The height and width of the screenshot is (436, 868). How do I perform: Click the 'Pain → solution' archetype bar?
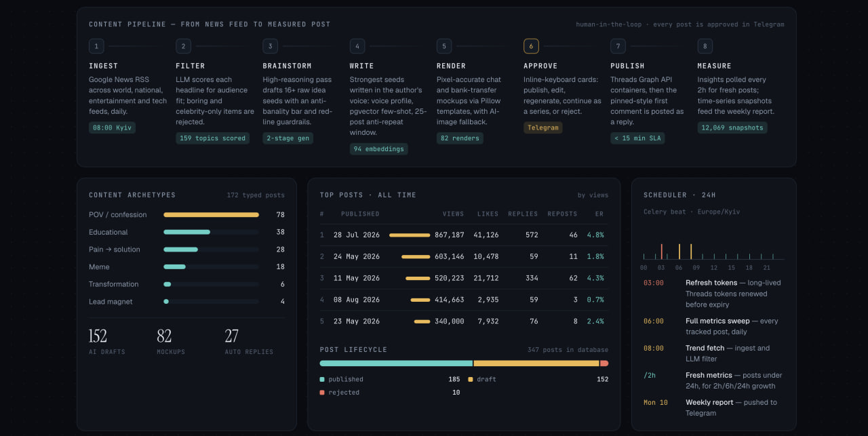[x=180, y=250]
